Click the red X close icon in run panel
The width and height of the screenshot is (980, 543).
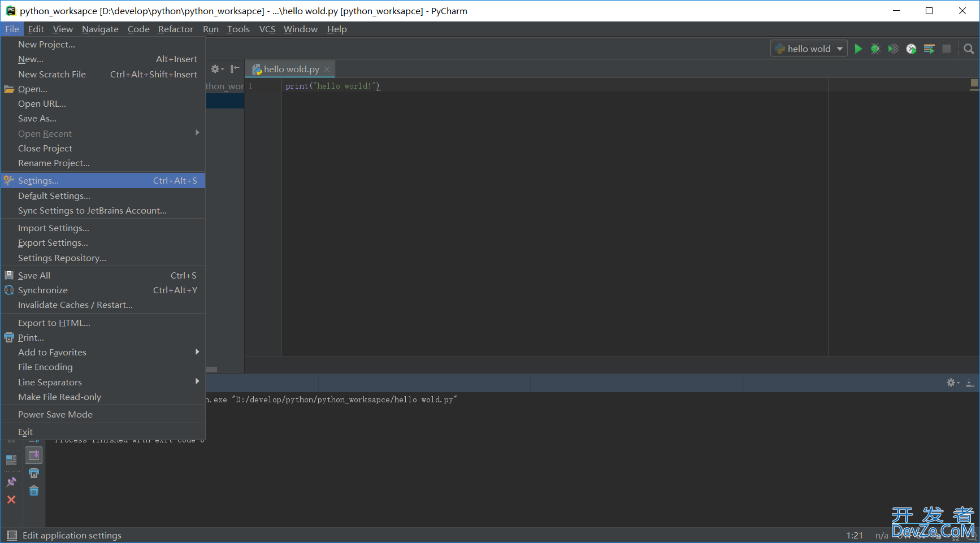click(x=11, y=499)
